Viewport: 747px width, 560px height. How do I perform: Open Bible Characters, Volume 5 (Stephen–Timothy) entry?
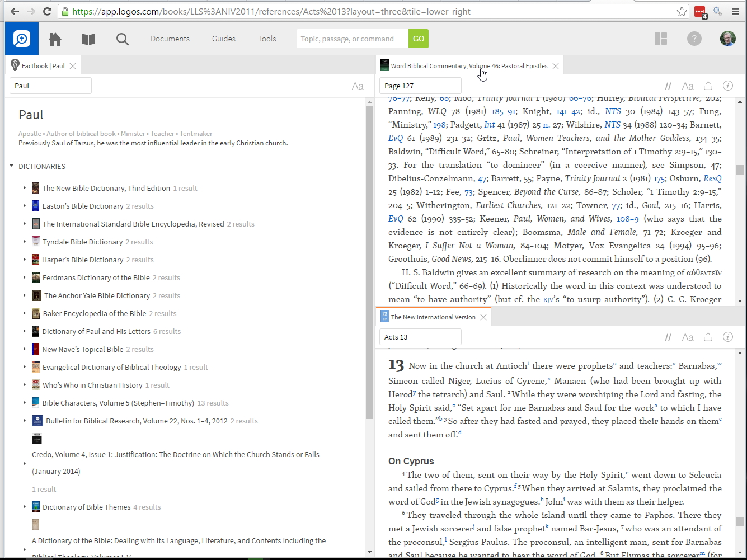coord(119,403)
